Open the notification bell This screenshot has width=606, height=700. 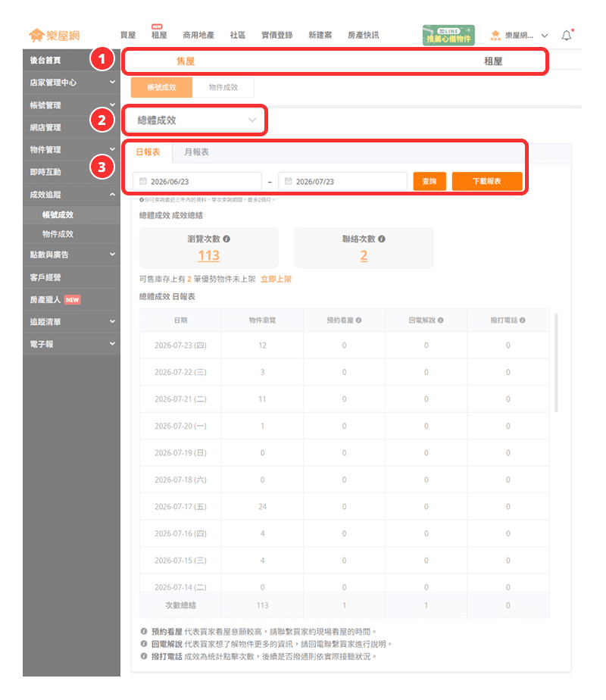567,36
